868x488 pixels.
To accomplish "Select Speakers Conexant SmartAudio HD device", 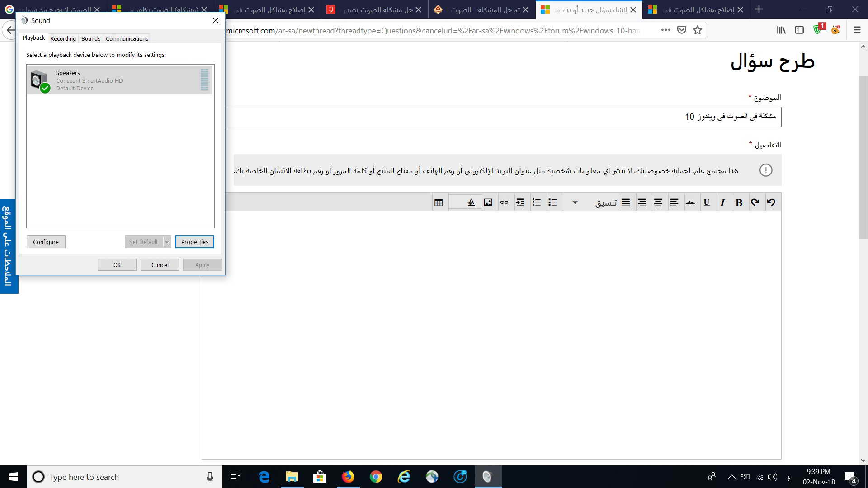I will coord(119,80).
